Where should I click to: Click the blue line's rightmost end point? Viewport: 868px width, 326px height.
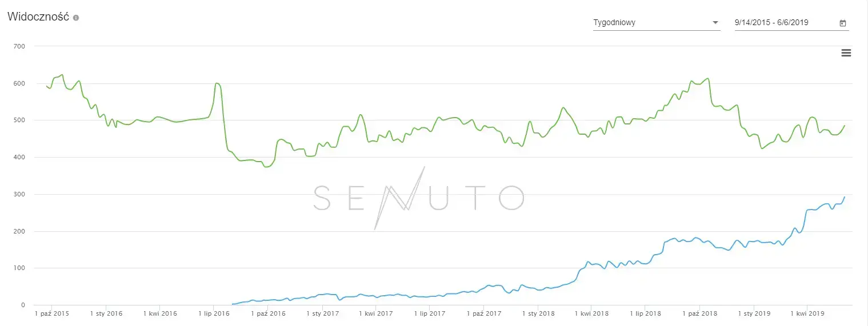pyautogui.click(x=845, y=197)
